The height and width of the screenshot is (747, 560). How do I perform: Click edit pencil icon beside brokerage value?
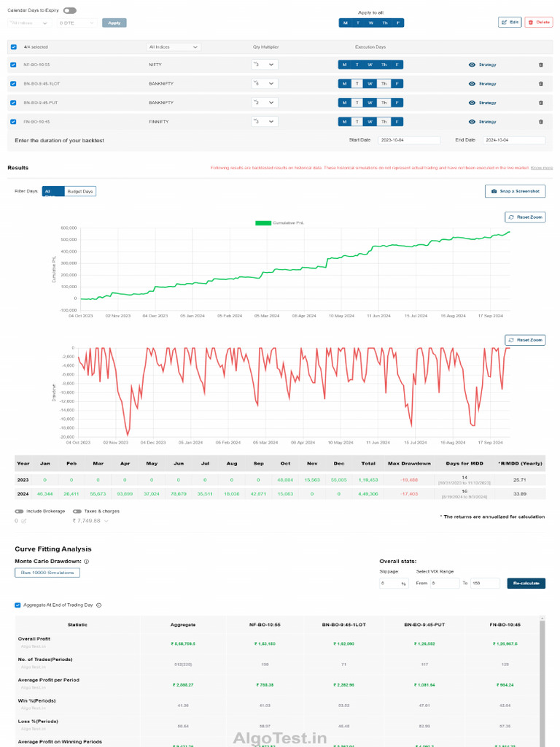[23, 521]
